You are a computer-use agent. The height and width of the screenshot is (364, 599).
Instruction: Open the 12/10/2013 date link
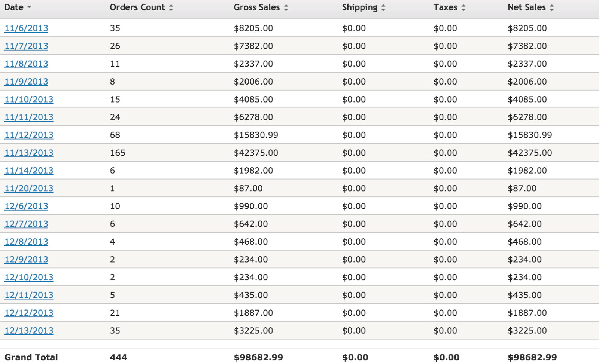pyautogui.click(x=29, y=277)
